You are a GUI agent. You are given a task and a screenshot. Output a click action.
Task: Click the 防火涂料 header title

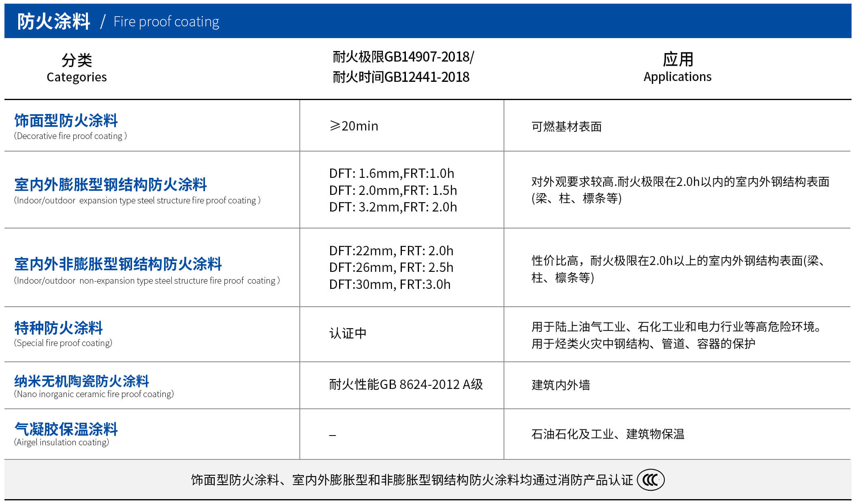point(53,21)
